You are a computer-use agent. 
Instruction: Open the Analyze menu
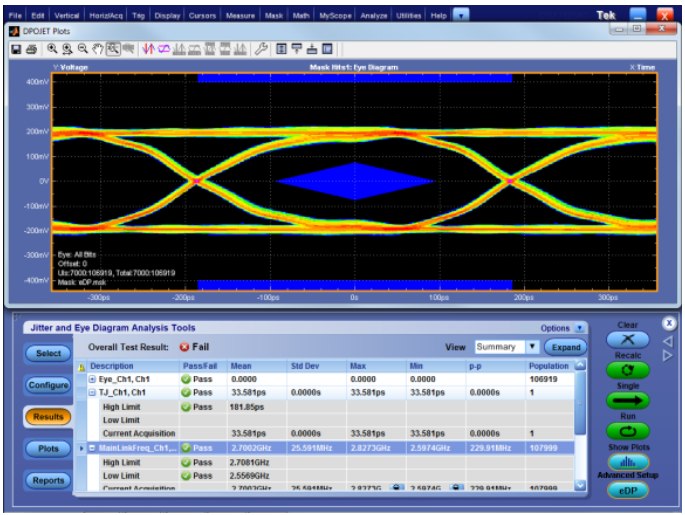coord(371,15)
